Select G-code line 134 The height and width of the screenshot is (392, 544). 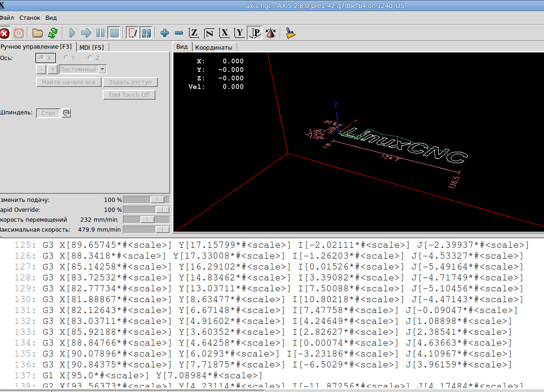point(263,343)
